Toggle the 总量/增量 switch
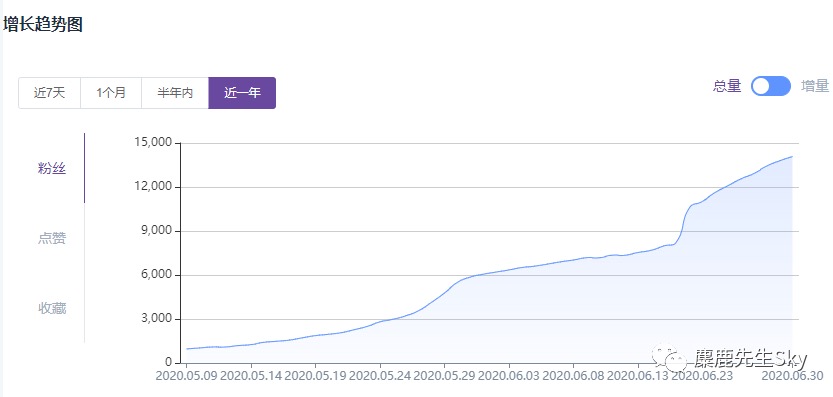 (x=771, y=86)
